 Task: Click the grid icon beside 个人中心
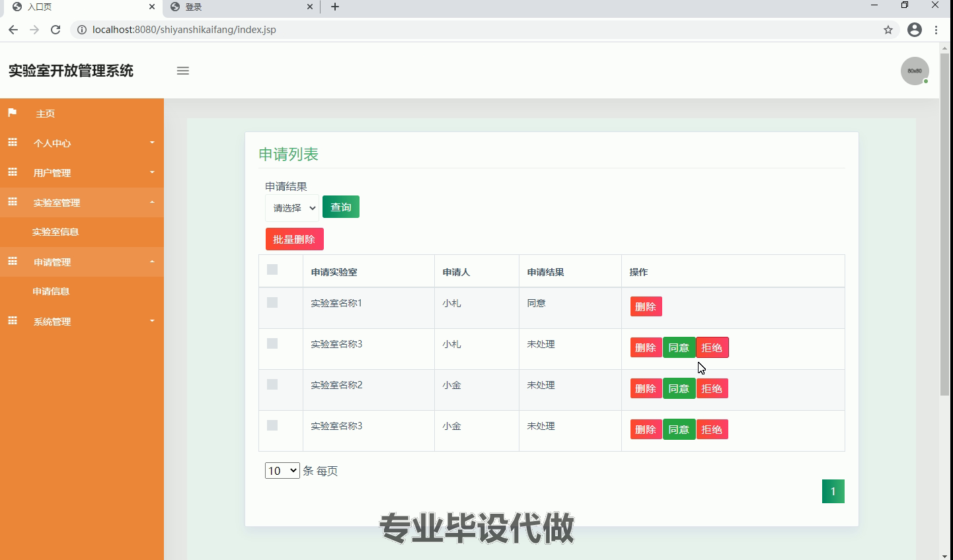coord(13,143)
